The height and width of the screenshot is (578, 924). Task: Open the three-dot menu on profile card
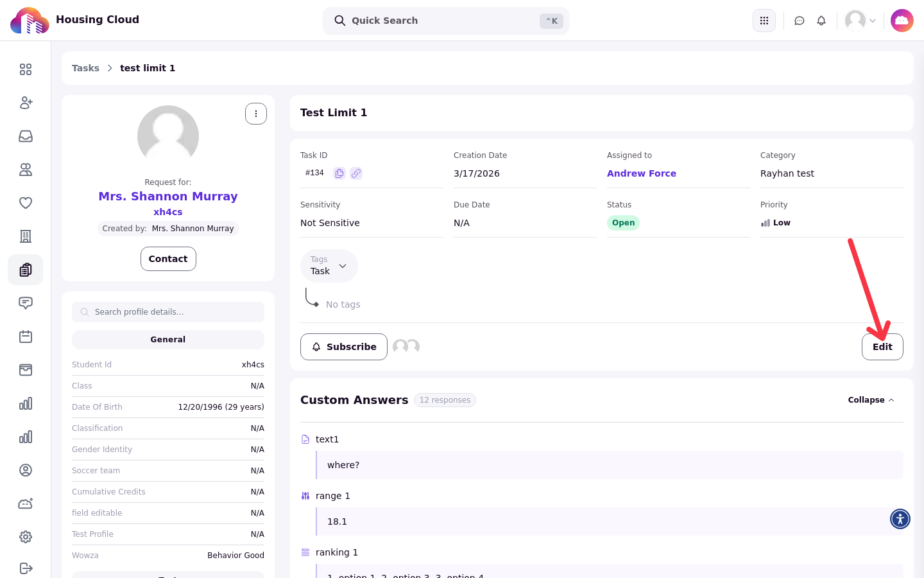pyautogui.click(x=256, y=114)
